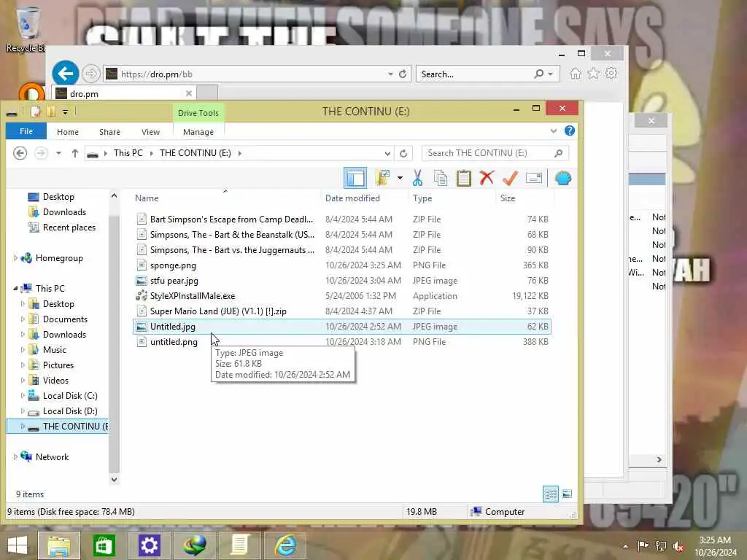Sort by the Type column header
This screenshot has height=560, width=747.
pos(422,198)
